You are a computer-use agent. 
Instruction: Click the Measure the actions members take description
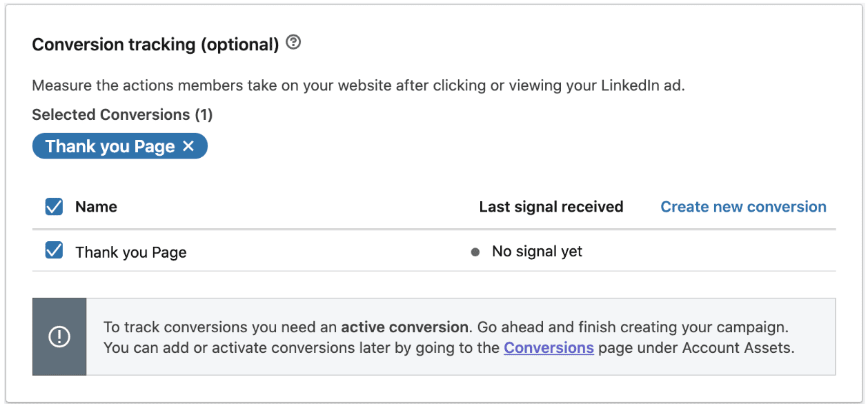tap(358, 87)
